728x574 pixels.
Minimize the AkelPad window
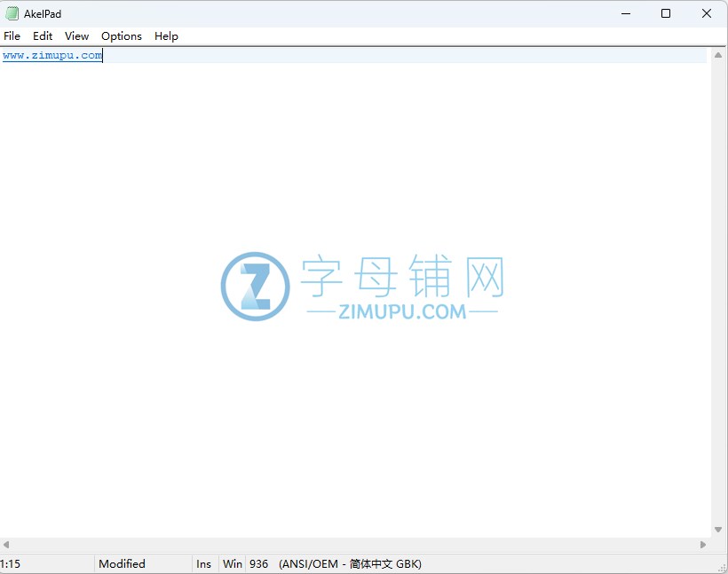(x=626, y=13)
